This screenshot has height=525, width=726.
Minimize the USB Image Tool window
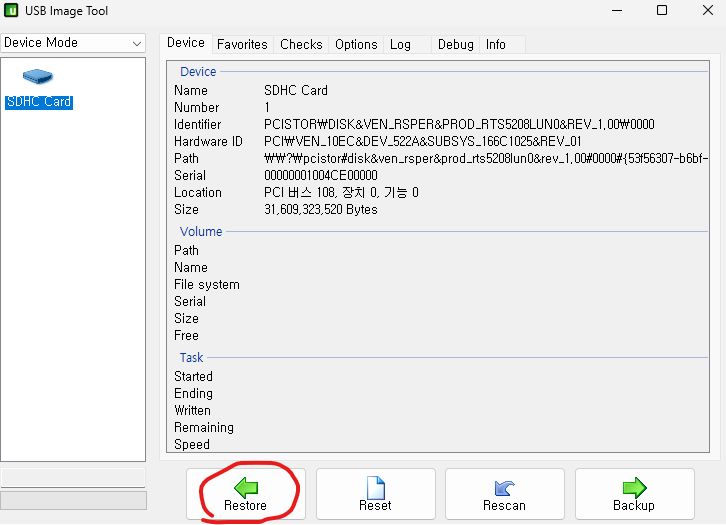pyautogui.click(x=617, y=10)
